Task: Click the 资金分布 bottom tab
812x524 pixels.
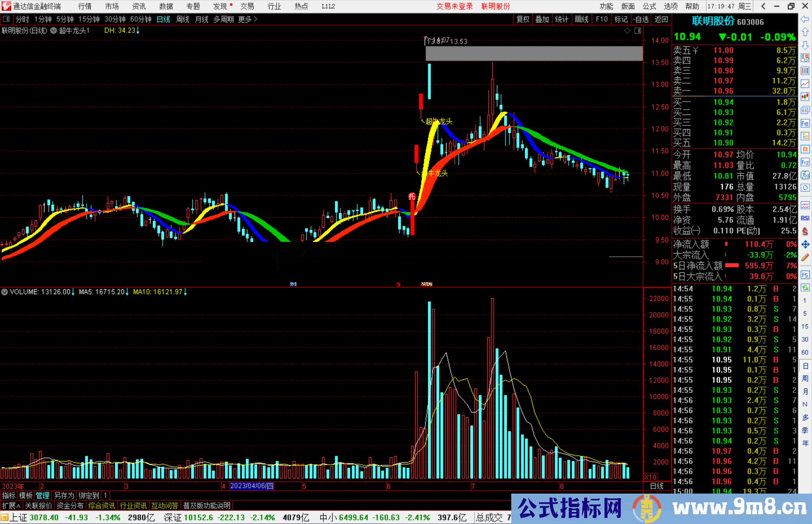Action: pos(70,506)
